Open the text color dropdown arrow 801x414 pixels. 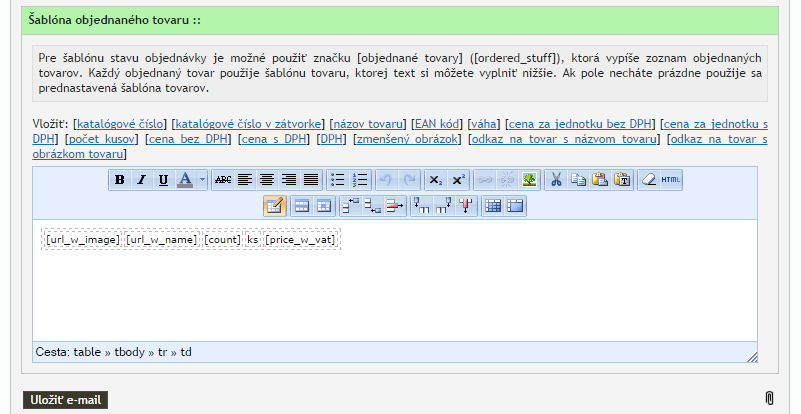click(x=202, y=180)
